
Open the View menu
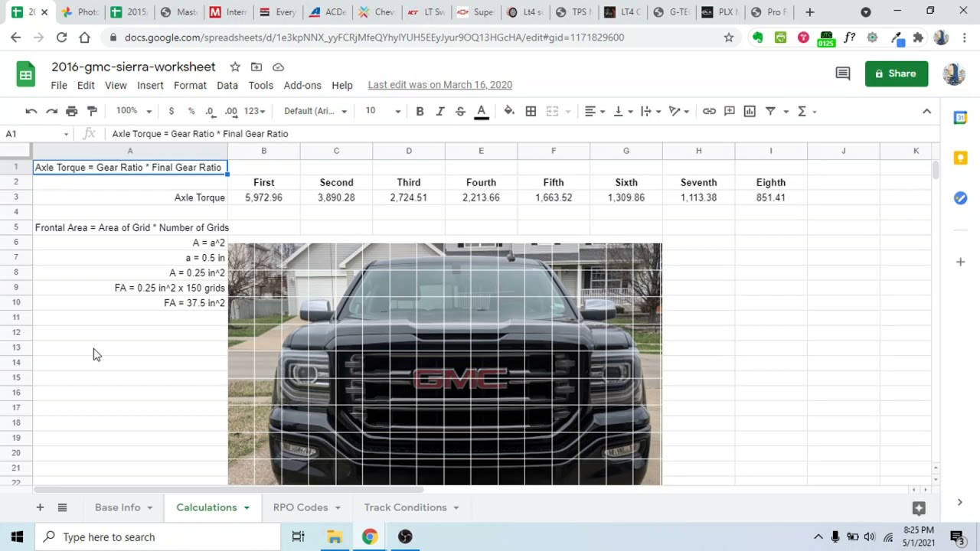[x=116, y=85]
